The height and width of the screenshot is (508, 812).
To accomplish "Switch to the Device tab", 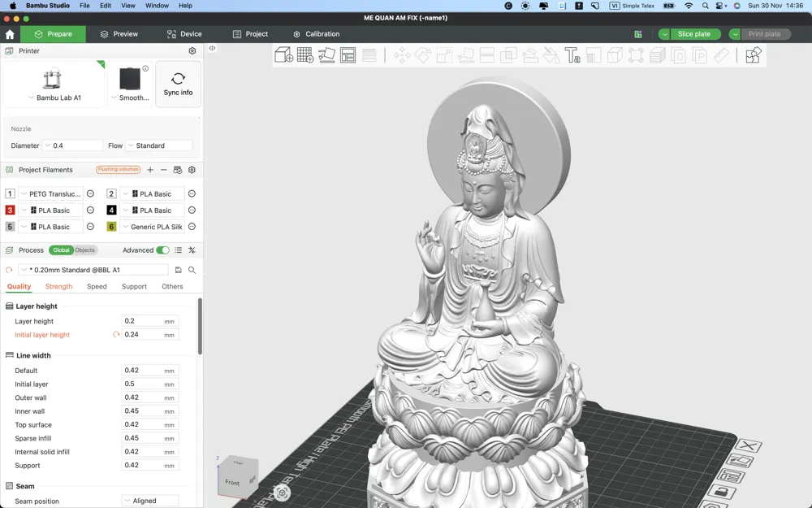I will [184, 34].
